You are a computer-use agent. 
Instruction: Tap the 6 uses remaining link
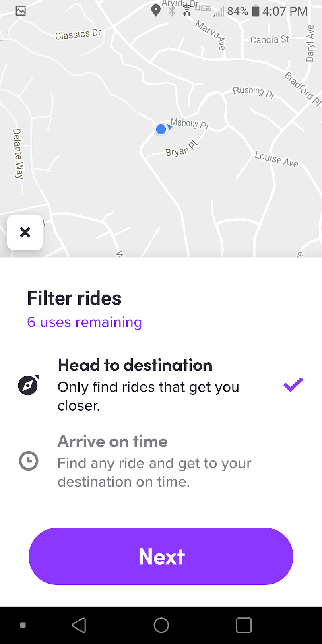[x=85, y=322]
